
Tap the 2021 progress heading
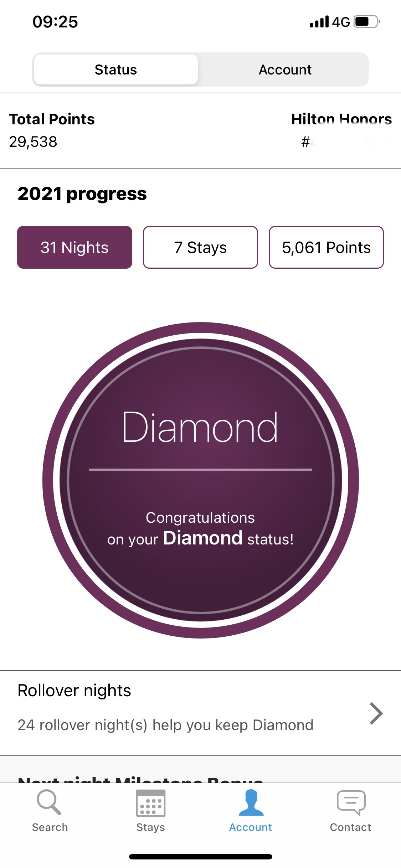click(x=82, y=194)
